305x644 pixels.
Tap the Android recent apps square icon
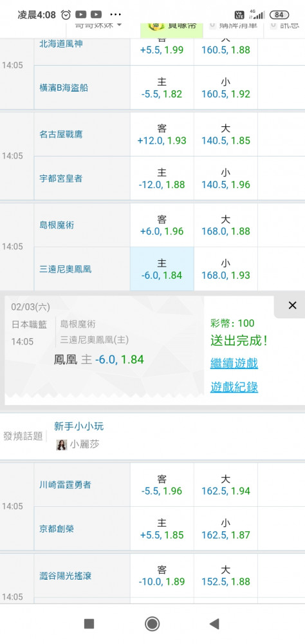click(x=89, y=624)
